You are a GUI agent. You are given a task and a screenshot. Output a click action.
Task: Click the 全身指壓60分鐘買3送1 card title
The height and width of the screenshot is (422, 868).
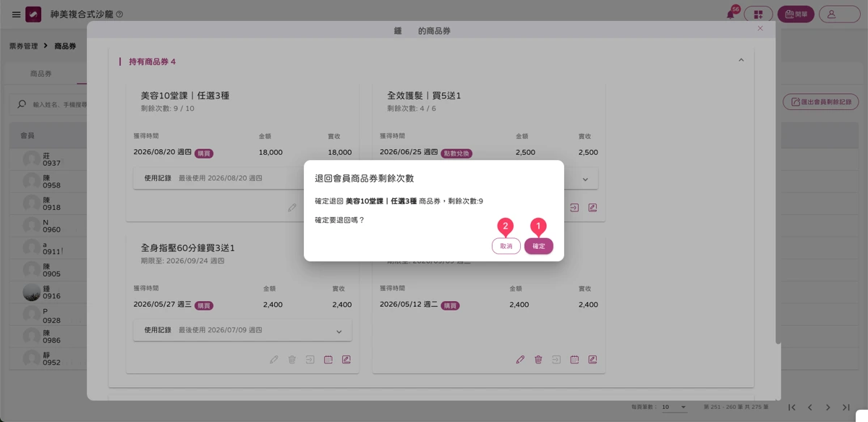click(x=188, y=248)
